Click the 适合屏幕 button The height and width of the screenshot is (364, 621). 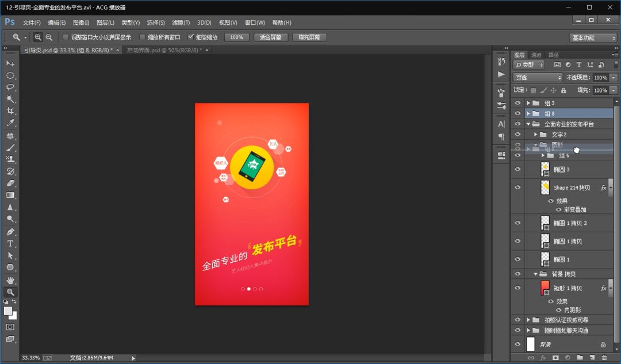pyautogui.click(x=270, y=37)
